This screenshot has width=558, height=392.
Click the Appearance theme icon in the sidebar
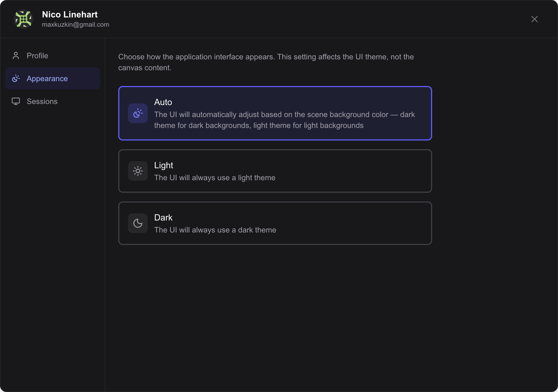click(x=16, y=78)
